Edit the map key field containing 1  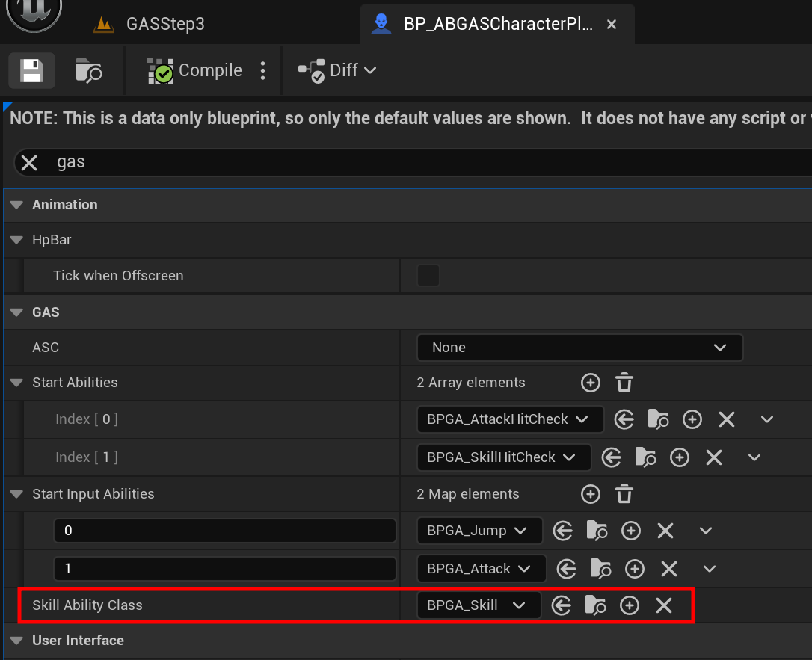pyautogui.click(x=225, y=569)
